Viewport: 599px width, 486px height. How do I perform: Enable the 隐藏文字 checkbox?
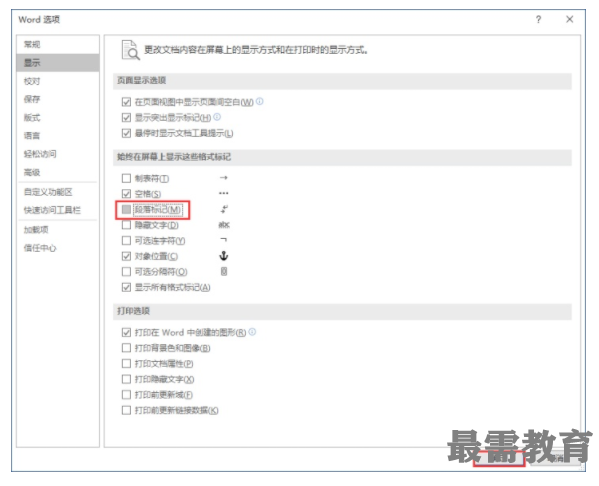[126, 225]
